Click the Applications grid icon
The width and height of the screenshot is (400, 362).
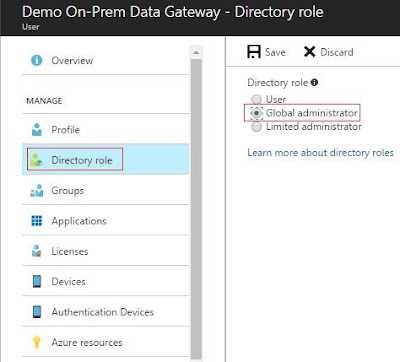click(37, 221)
